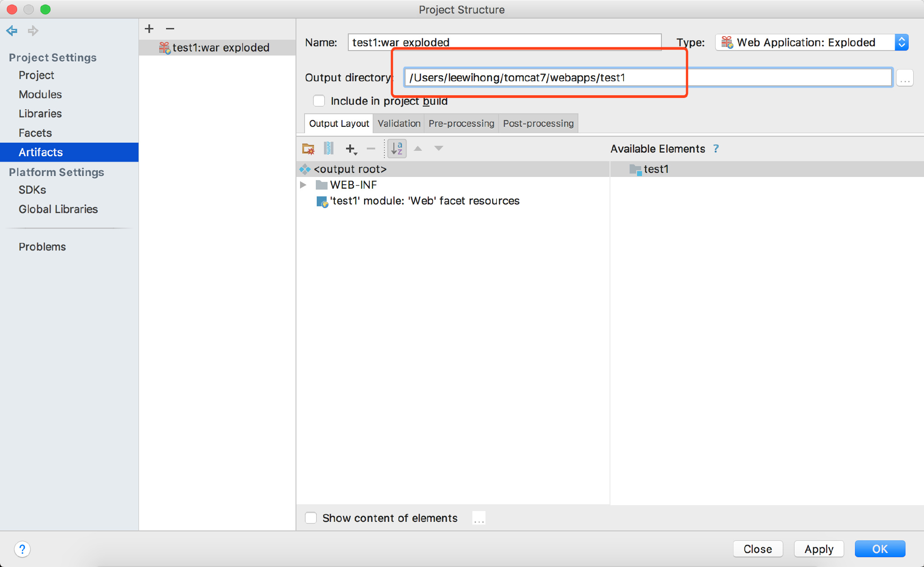Image resolution: width=924 pixels, height=567 pixels.
Task: Select Modules in Project Settings
Action: pyautogui.click(x=40, y=94)
